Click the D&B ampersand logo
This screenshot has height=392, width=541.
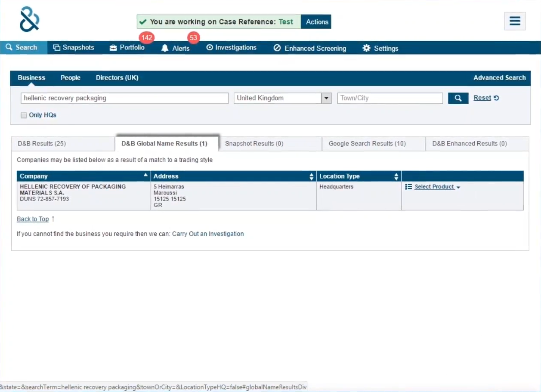[x=29, y=19]
